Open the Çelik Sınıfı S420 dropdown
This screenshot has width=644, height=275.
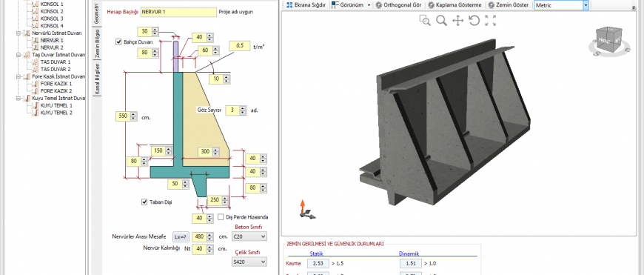(x=249, y=262)
